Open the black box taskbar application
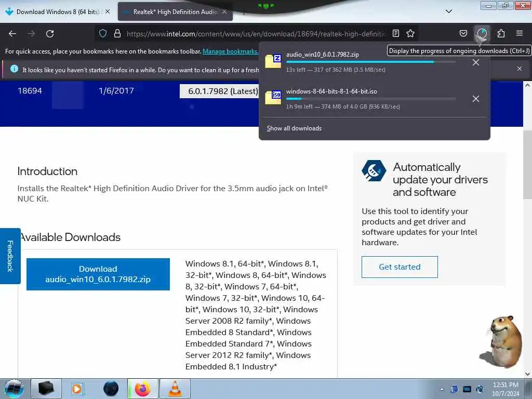 click(x=46, y=389)
